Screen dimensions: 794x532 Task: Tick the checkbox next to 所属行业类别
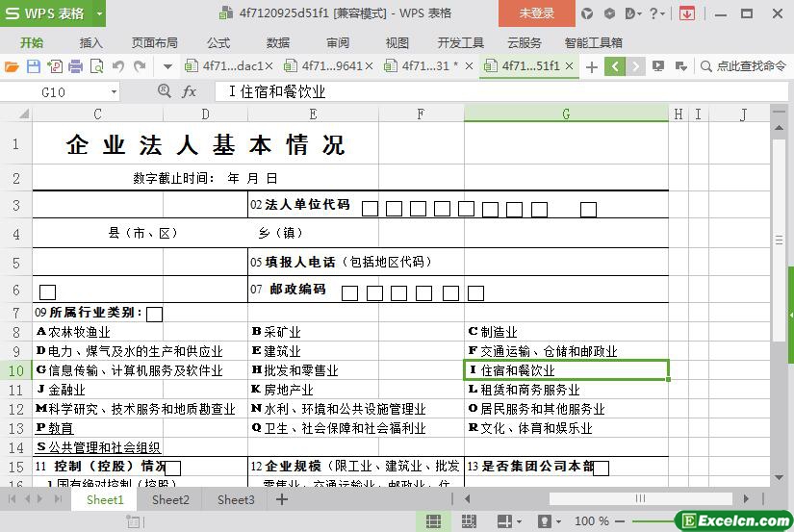(x=154, y=314)
